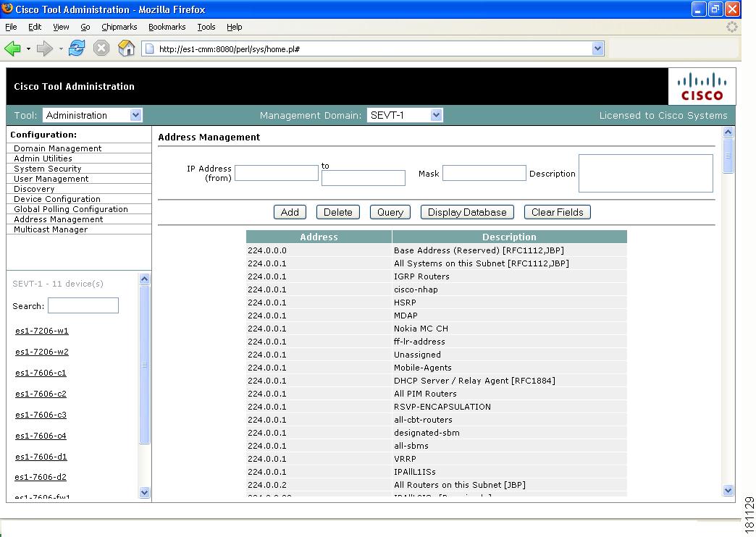756x537 pixels.
Task: Select device es1-7606-c4
Action: click(41, 436)
